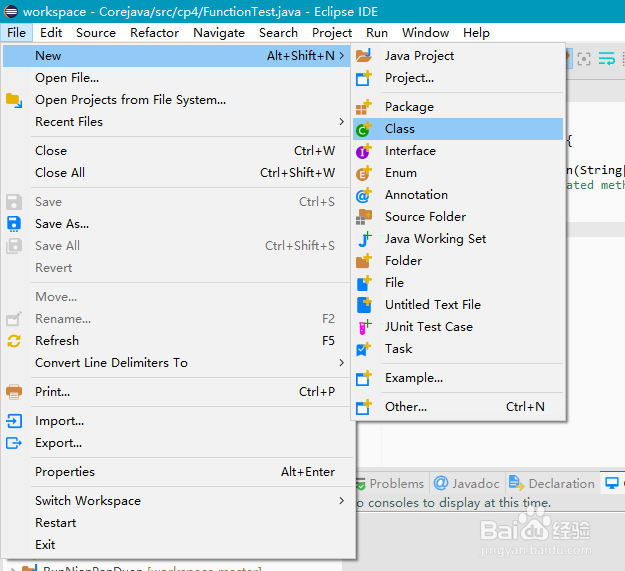
Task: Click the JUnit Test Case icon
Action: tap(365, 327)
